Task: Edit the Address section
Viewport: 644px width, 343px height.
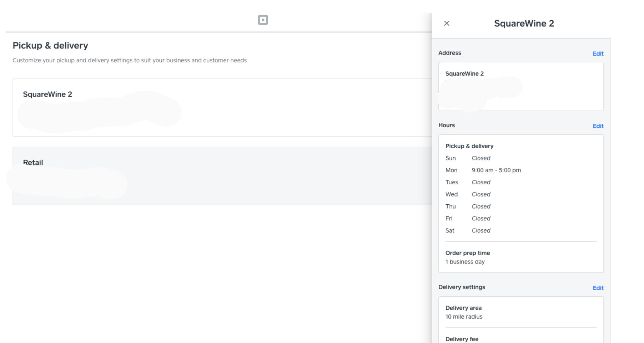Action: [x=598, y=53]
